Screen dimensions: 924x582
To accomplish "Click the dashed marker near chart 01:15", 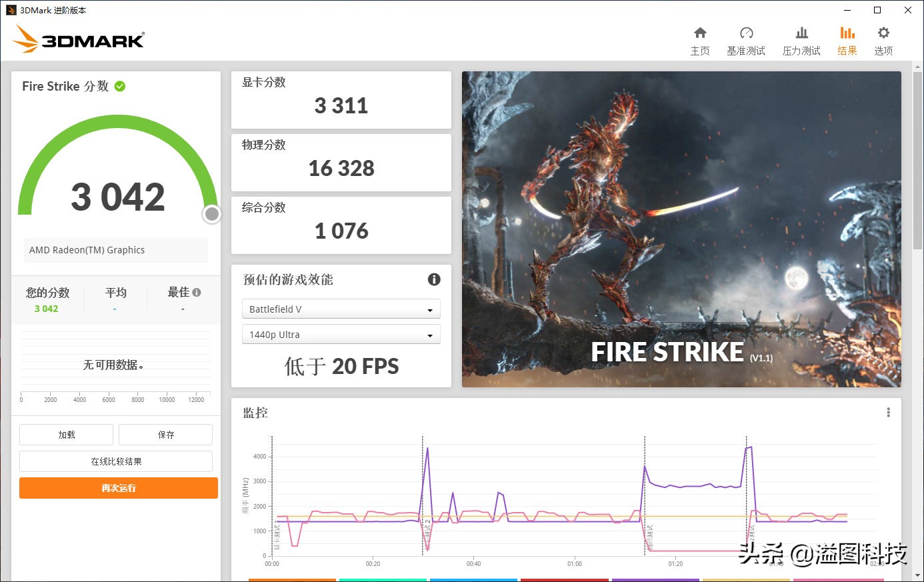I will click(645, 495).
